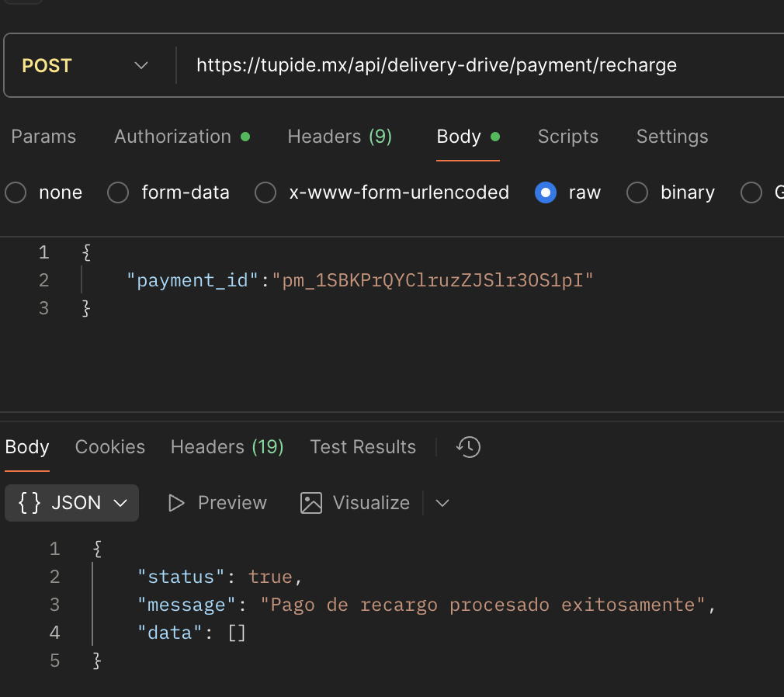The height and width of the screenshot is (697, 784).
Task: Select the binary body radio button
Action: click(637, 192)
